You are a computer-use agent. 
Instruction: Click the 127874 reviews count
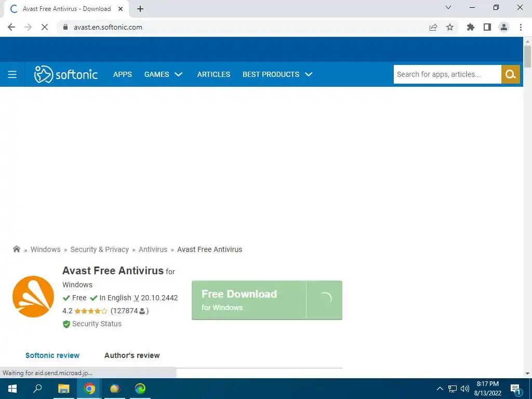(x=129, y=311)
